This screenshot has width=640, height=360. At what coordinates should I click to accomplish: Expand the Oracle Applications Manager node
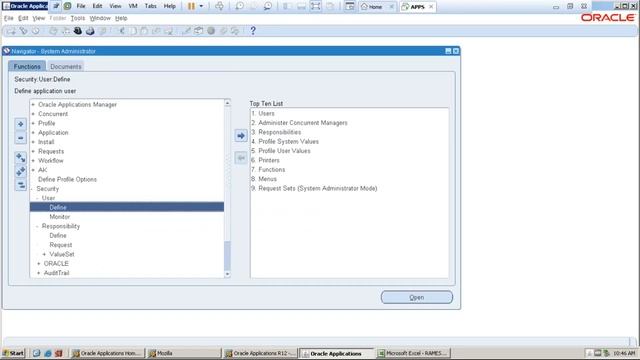33,105
